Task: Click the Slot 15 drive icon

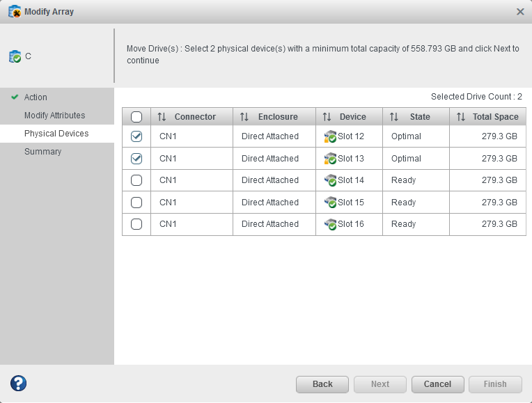Action: point(330,203)
